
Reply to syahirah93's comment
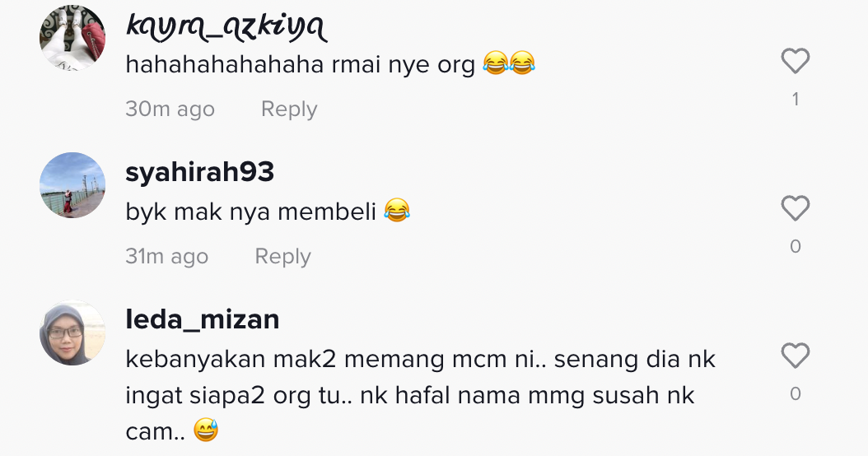(282, 257)
